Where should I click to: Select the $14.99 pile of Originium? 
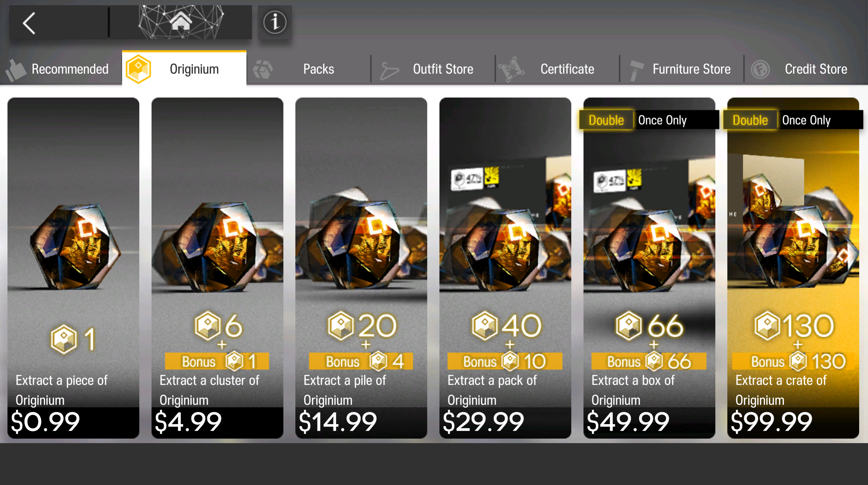[x=361, y=268]
